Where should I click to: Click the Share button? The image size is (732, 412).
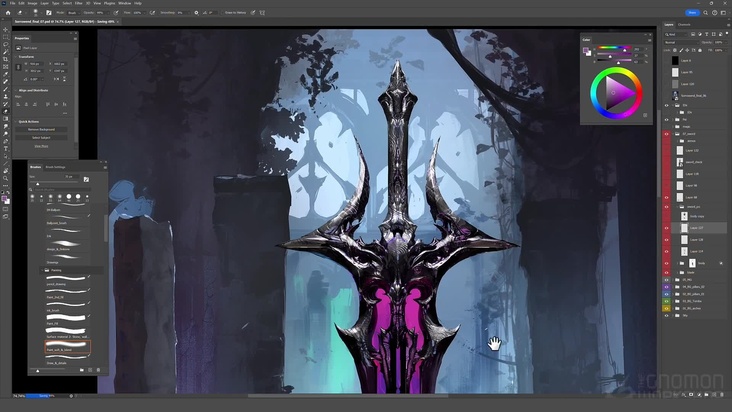pyautogui.click(x=692, y=13)
